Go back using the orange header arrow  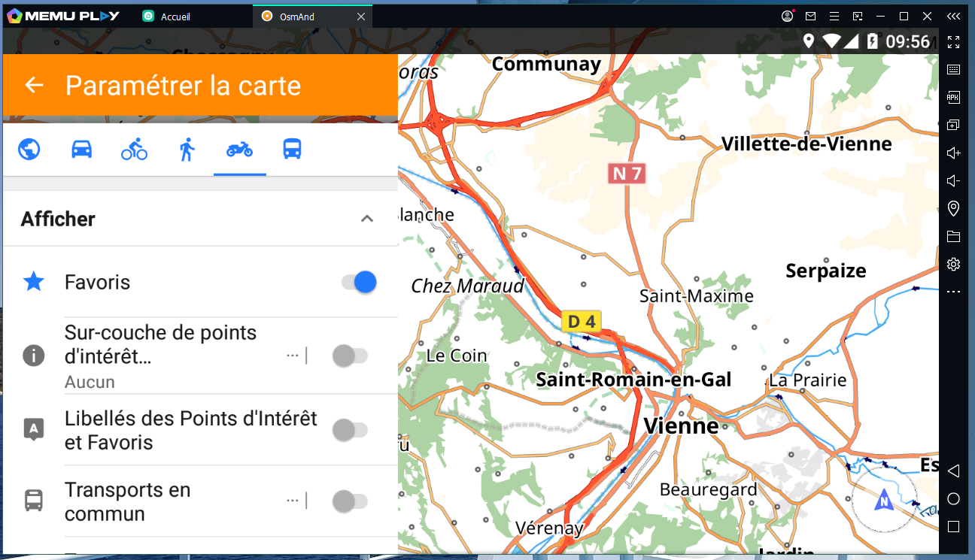(34, 85)
